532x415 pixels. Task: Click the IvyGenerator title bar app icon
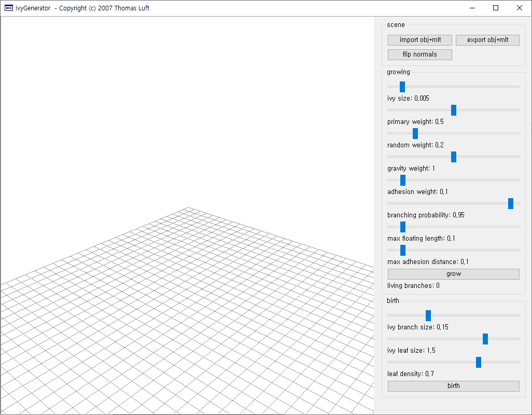pos(9,8)
